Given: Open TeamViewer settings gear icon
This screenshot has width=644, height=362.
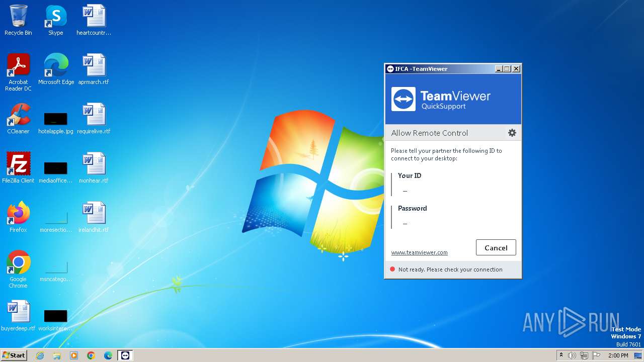Looking at the screenshot, I should pyautogui.click(x=512, y=133).
